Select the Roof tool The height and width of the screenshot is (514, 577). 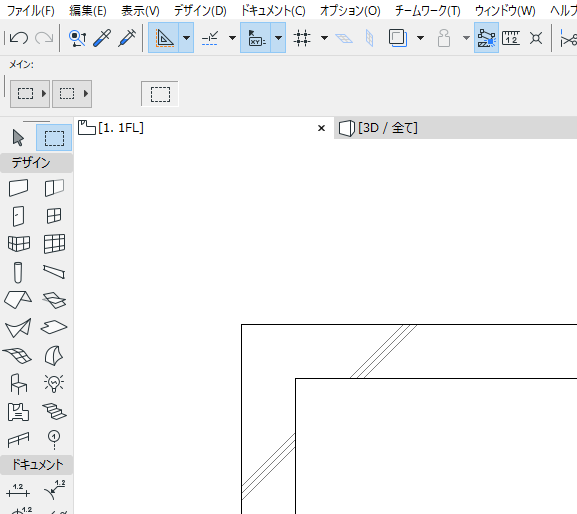click(x=18, y=300)
